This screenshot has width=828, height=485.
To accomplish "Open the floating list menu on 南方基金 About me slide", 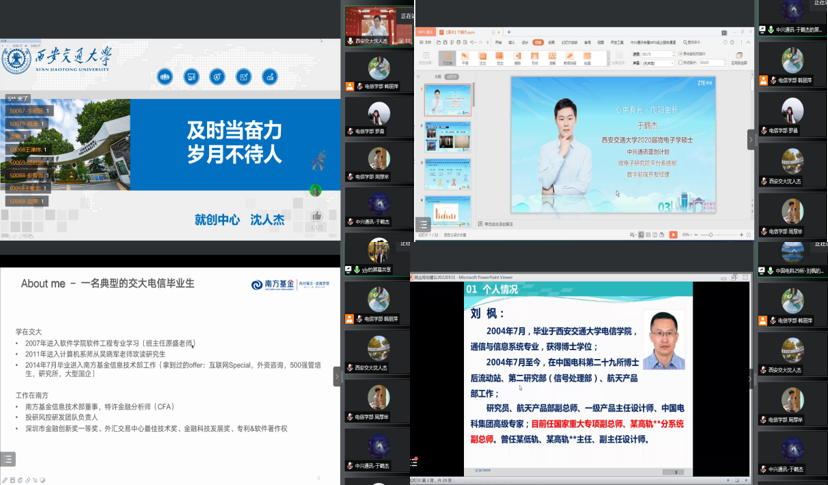I will click(x=8, y=459).
